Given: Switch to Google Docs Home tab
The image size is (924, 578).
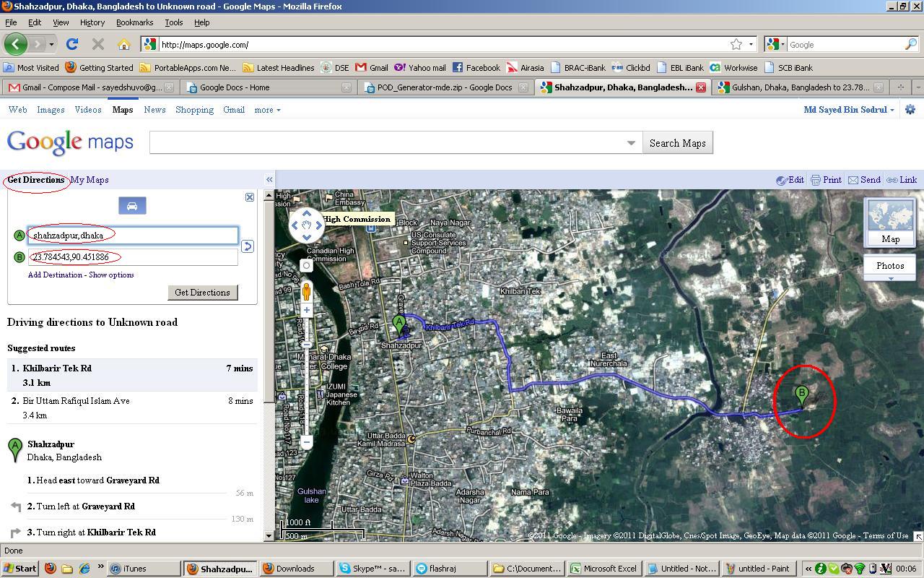Looking at the screenshot, I should (x=267, y=87).
